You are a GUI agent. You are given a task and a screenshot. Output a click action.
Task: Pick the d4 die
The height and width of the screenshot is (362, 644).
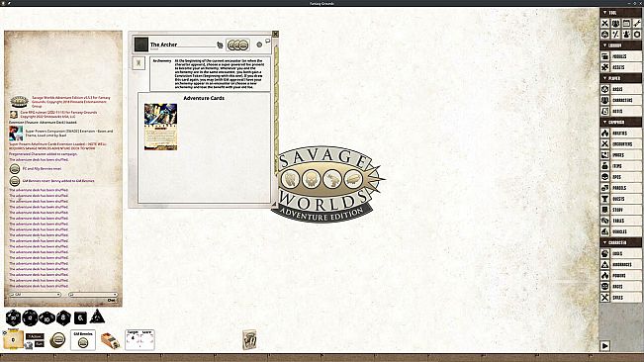[x=97, y=317]
